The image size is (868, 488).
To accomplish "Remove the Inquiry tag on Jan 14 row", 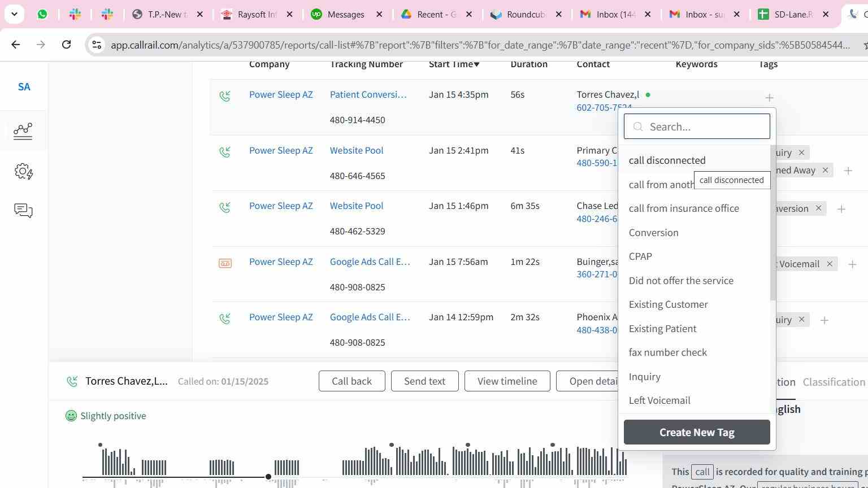I will [801, 320].
